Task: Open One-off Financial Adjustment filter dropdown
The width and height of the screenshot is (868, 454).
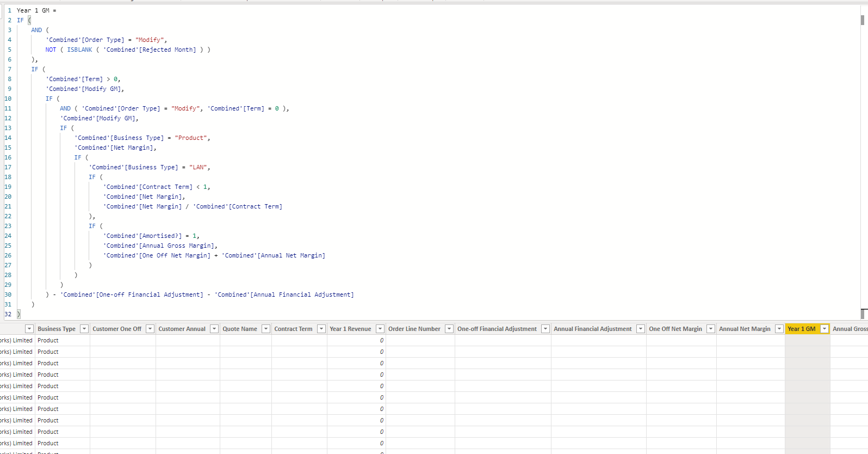Action: 545,329
